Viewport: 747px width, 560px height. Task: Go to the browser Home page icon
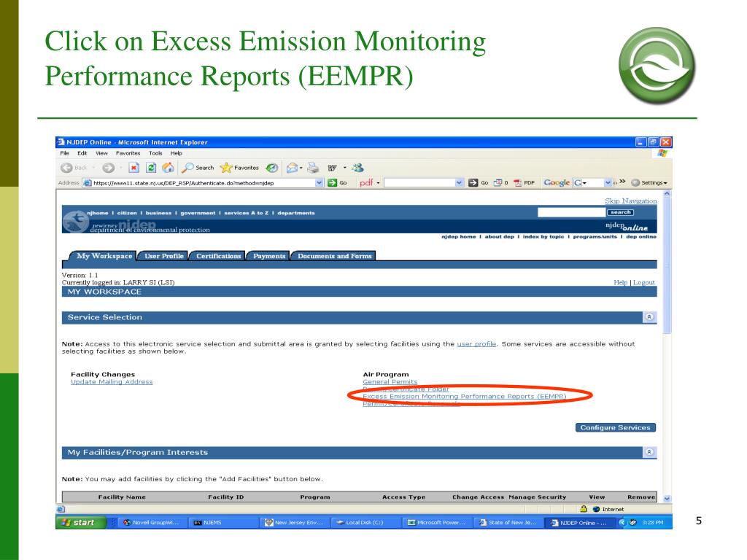tap(168, 168)
